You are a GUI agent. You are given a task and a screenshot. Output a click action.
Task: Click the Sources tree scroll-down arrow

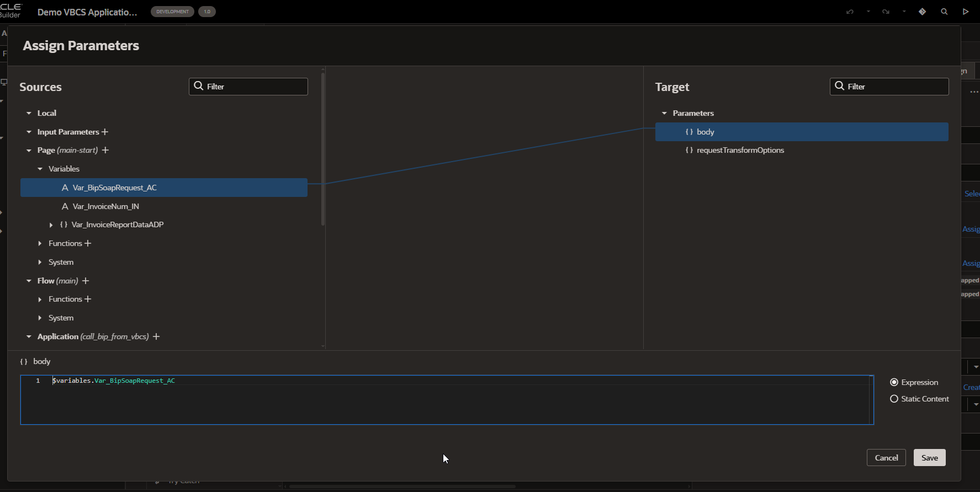click(x=323, y=346)
